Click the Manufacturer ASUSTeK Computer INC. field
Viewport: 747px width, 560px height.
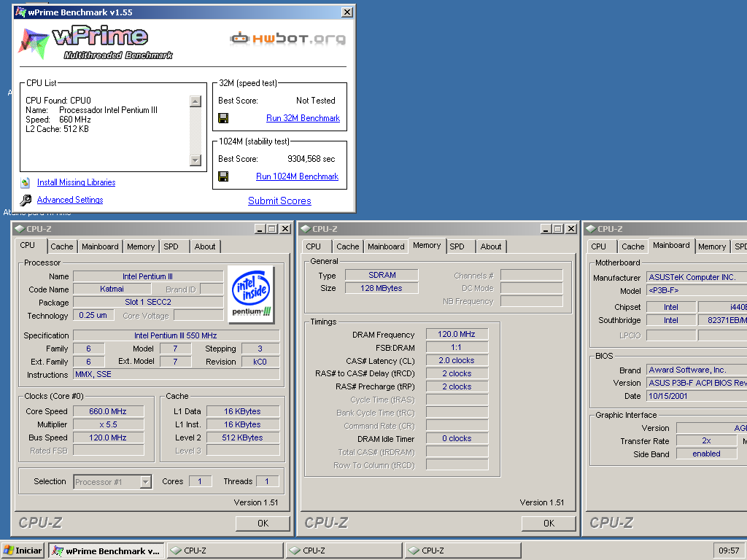tap(697, 277)
